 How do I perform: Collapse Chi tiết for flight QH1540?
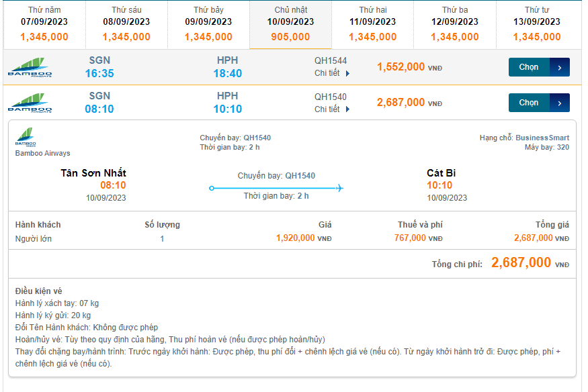[332, 109]
